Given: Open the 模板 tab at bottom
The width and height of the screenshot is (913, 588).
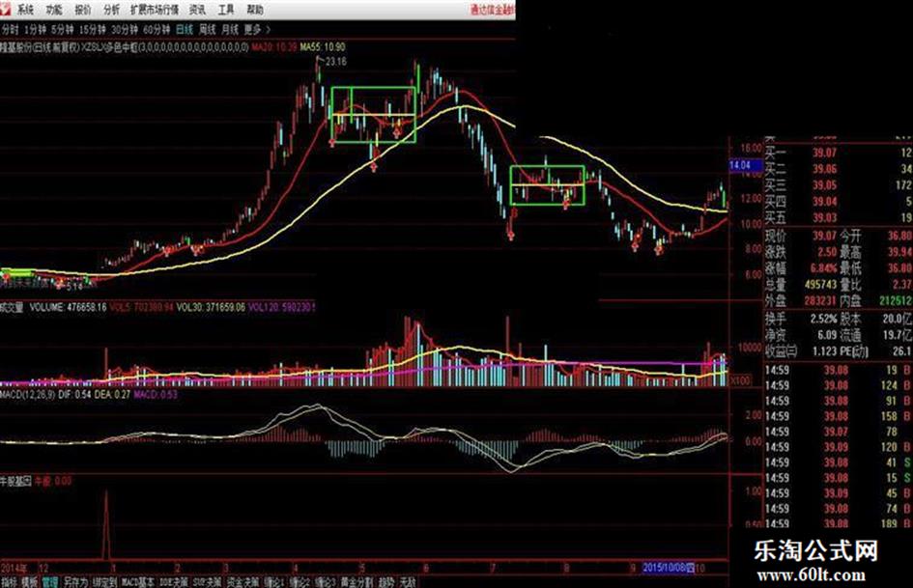Looking at the screenshot, I should pos(29,582).
